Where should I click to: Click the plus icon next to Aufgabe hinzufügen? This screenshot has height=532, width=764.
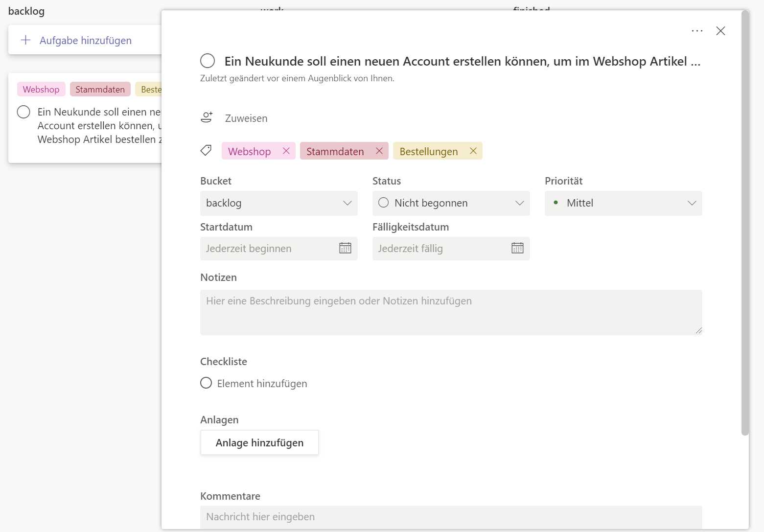[x=25, y=40]
